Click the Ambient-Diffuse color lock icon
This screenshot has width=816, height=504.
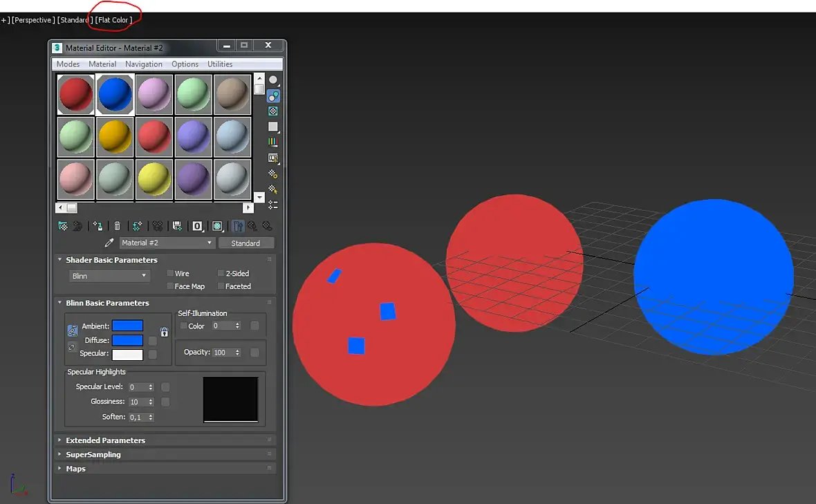click(x=73, y=330)
